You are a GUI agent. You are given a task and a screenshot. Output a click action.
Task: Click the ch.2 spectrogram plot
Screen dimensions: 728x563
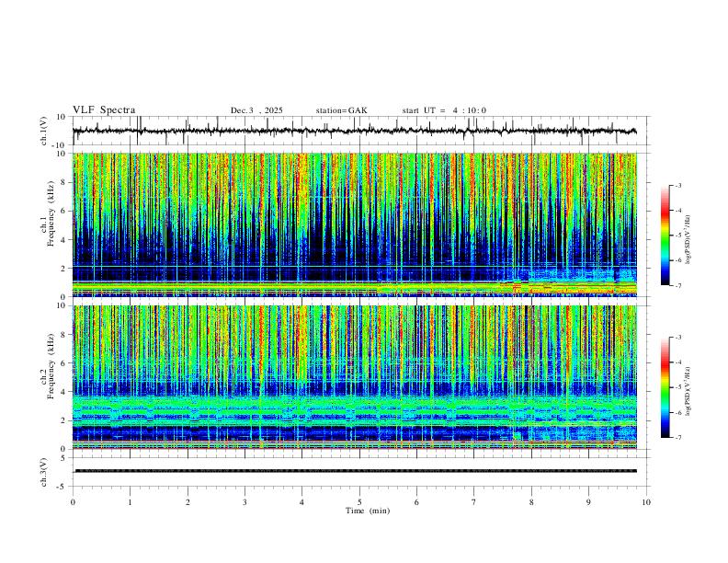pos(354,377)
